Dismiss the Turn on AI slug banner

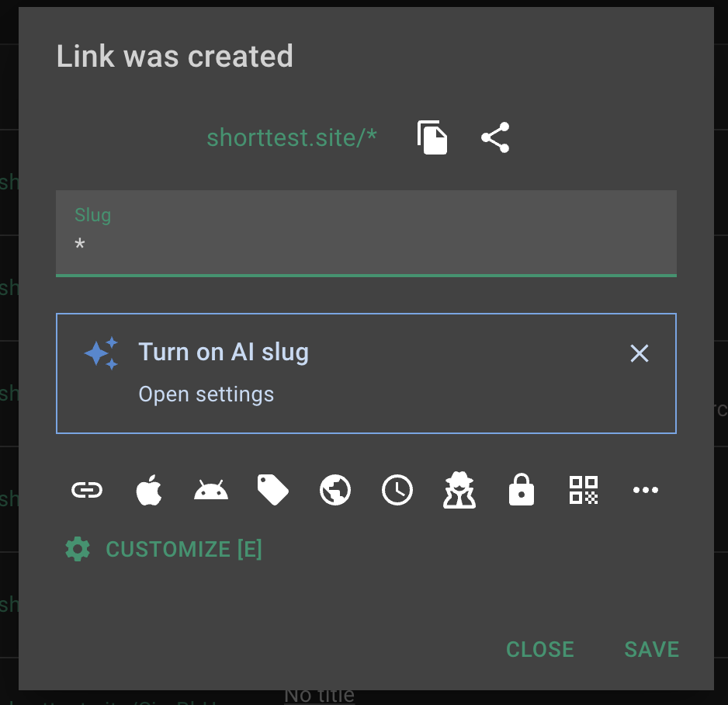tap(640, 354)
